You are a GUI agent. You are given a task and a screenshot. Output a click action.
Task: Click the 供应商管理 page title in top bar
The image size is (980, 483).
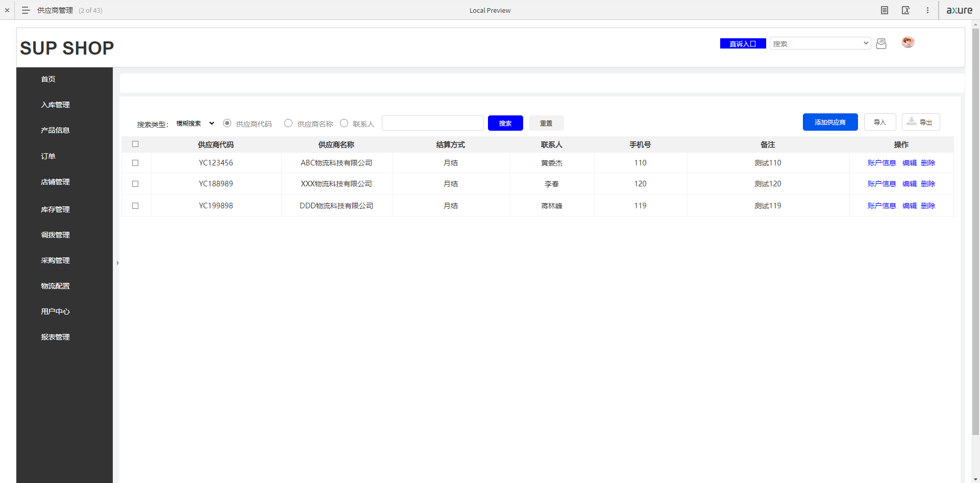(x=55, y=10)
